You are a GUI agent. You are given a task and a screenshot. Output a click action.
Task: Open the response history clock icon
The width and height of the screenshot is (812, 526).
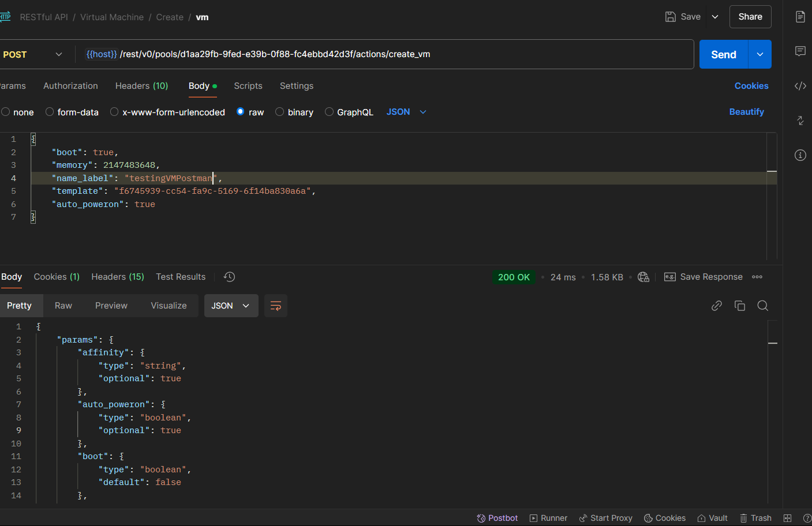tap(229, 277)
